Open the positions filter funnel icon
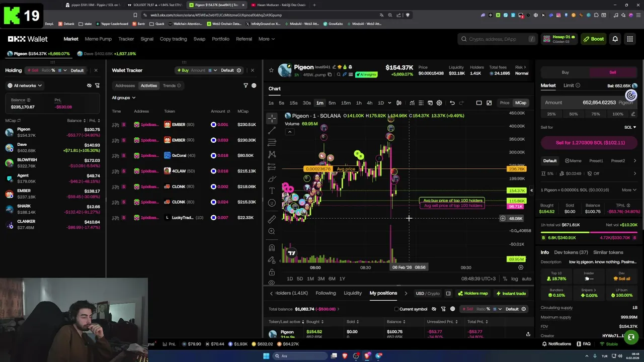This screenshot has height=362, width=644. [x=443, y=309]
